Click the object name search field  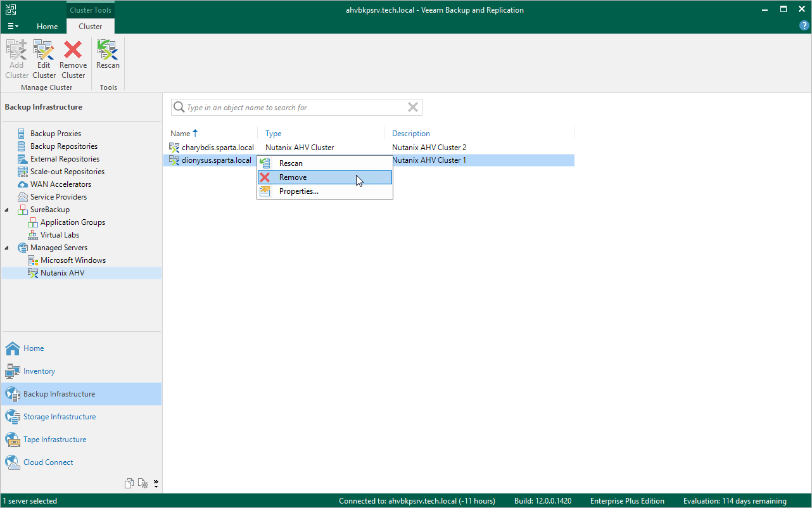point(296,108)
